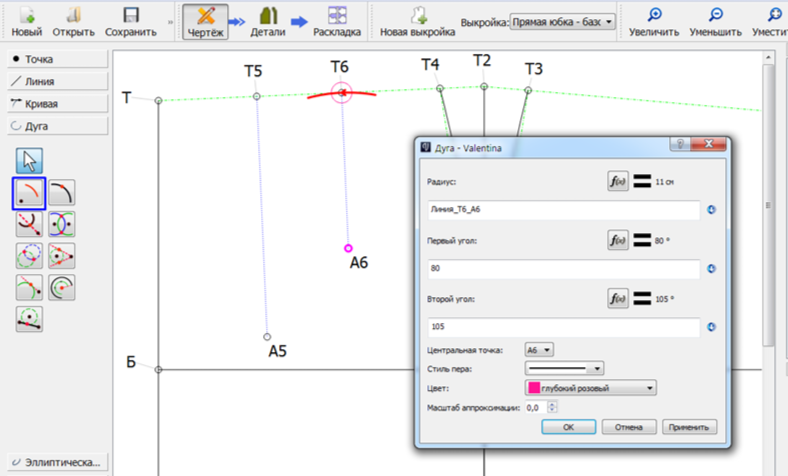Switch to Детали mode
The image size is (788, 476).
click(x=268, y=22)
